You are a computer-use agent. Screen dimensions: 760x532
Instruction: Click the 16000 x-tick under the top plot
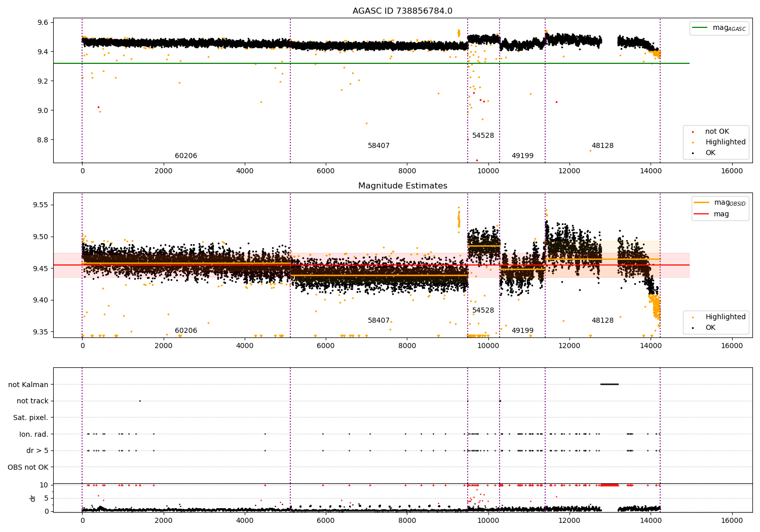tap(732, 171)
